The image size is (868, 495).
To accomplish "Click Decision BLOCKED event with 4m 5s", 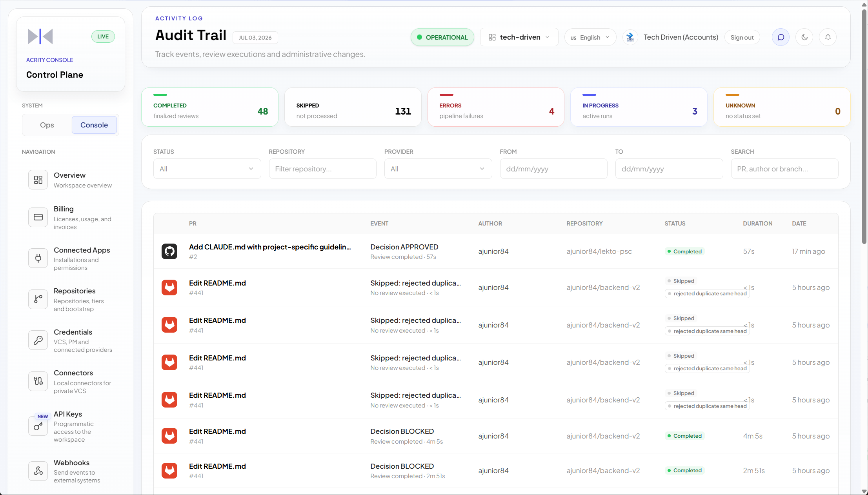I will (x=402, y=431).
